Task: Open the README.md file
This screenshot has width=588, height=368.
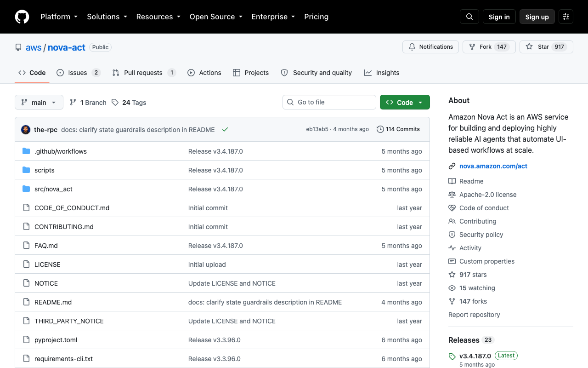Action: point(53,302)
